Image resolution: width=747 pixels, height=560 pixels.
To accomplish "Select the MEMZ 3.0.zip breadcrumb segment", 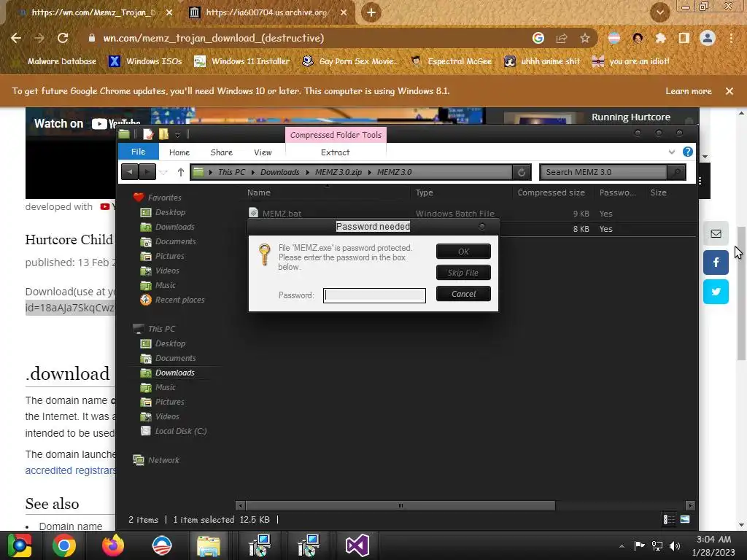I will (x=338, y=172).
